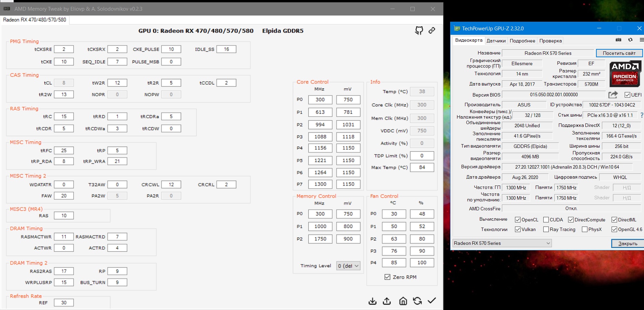This screenshot has height=310, width=644.
Task: Click the home icon in Memory Tweak
Action: pyautogui.click(x=403, y=301)
